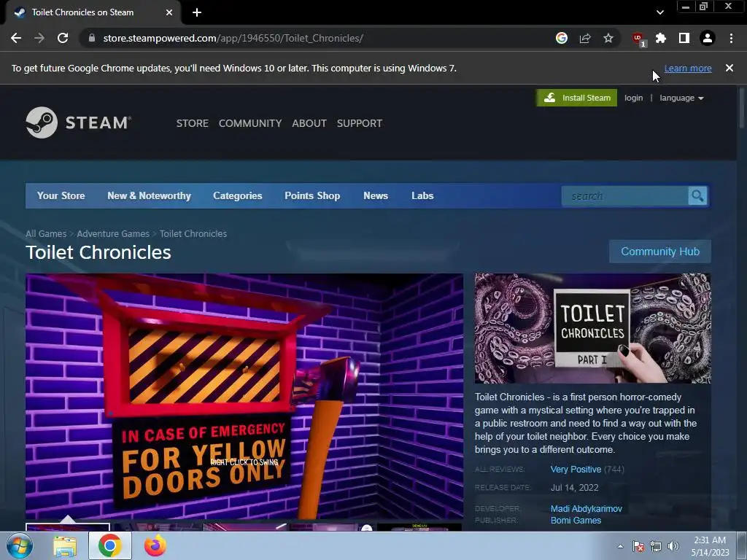
Task: Focus the Steam store search field
Action: [x=624, y=195]
